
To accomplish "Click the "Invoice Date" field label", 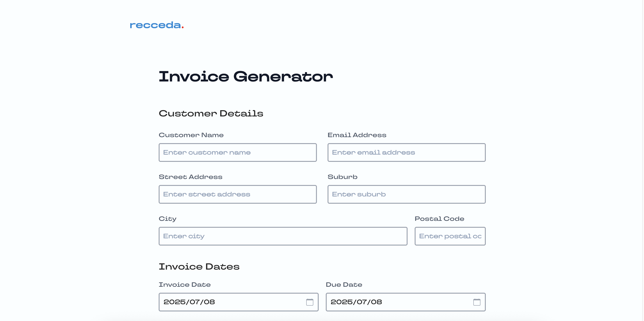I will 184,285.
